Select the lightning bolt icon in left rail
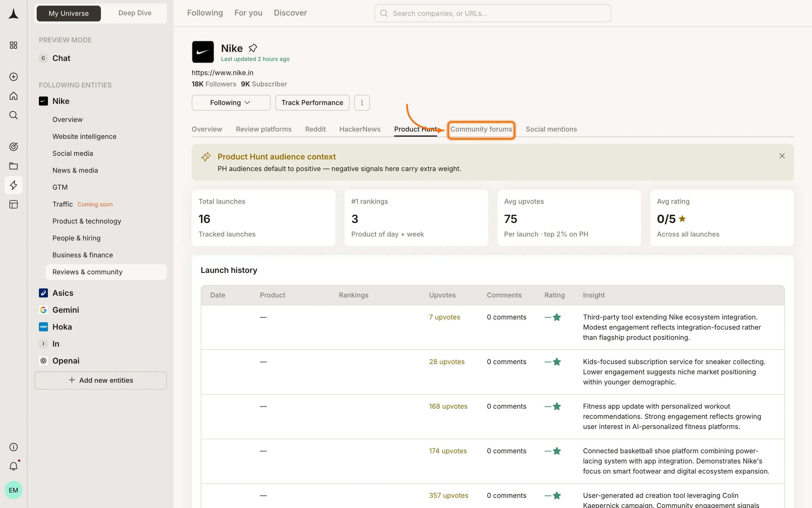The width and height of the screenshot is (812, 508). [14, 185]
